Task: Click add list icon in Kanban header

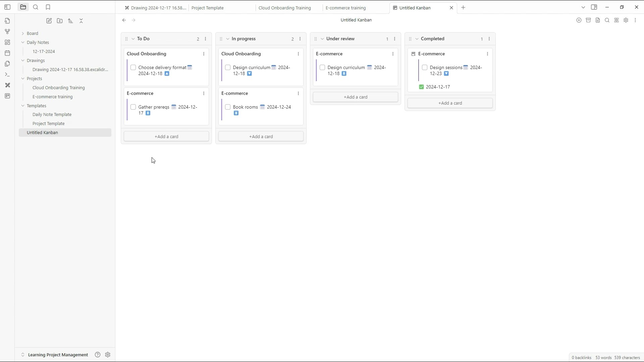Action: click(579, 20)
